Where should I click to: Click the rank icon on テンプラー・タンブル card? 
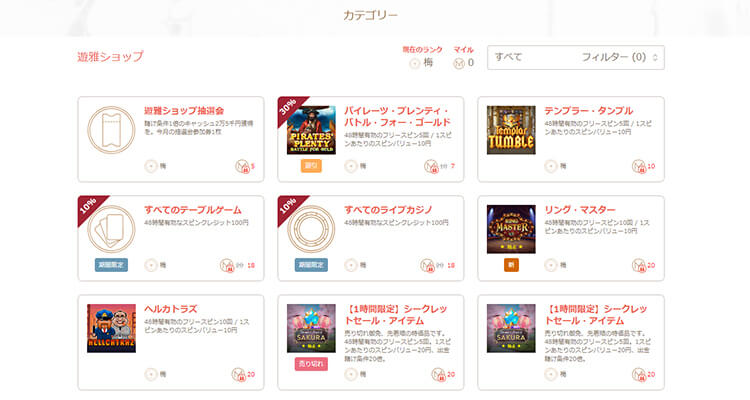tap(551, 166)
